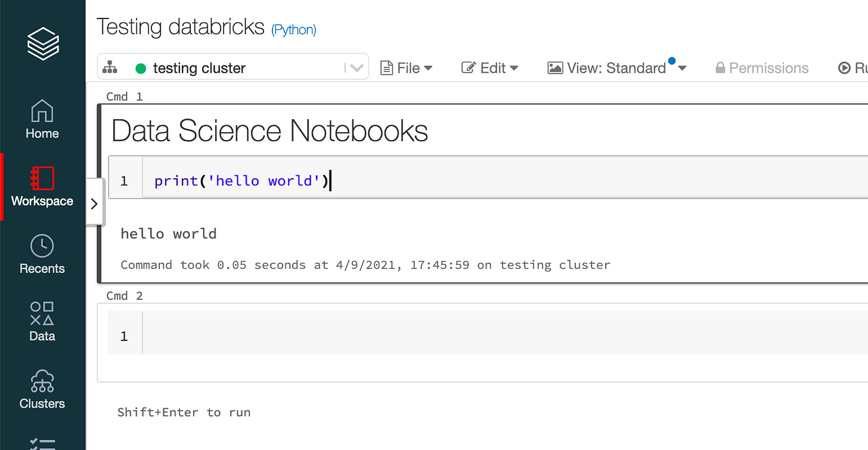The image size is (868, 450).
Task: Expand the View: Standard dropdown
Action: pos(681,68)
